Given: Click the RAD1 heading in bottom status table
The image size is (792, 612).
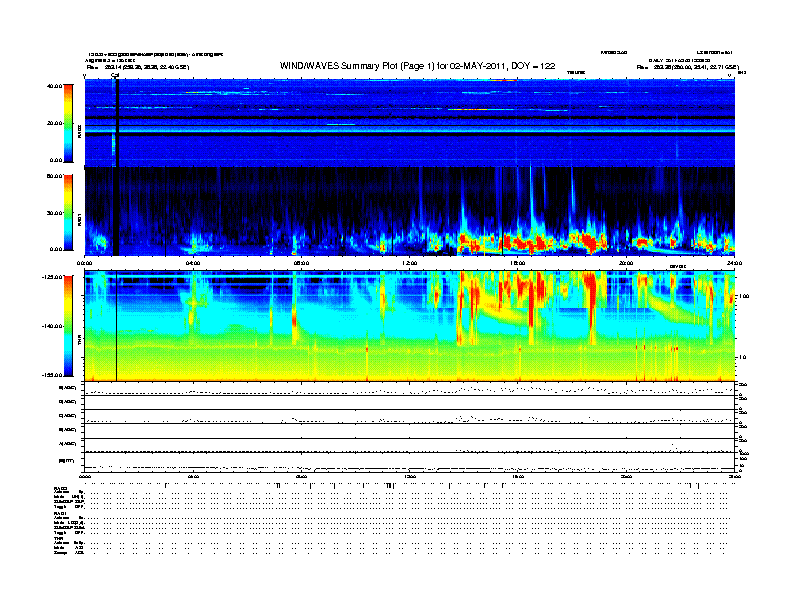Looking at the screenshot, I should [x=60, y=513].
